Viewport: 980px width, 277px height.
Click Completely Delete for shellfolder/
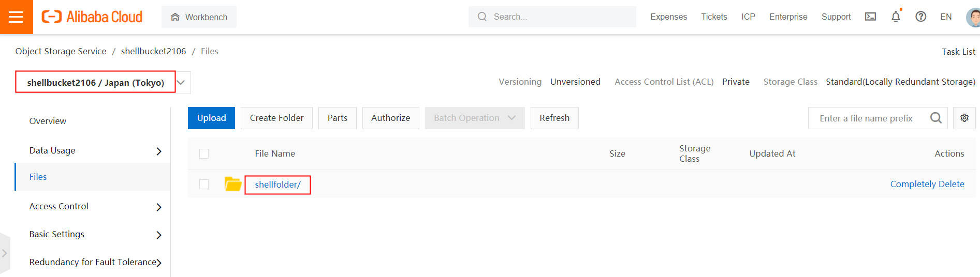click(x=927, y=184)
